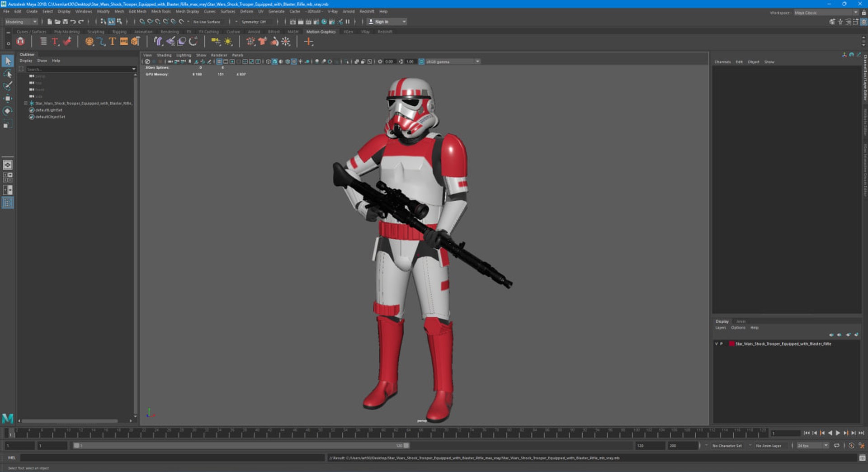Image resolution: width=868 pixels, height=472 pixels.
Task: Click the orange SVG shelf icon
Action: point(124,42)
